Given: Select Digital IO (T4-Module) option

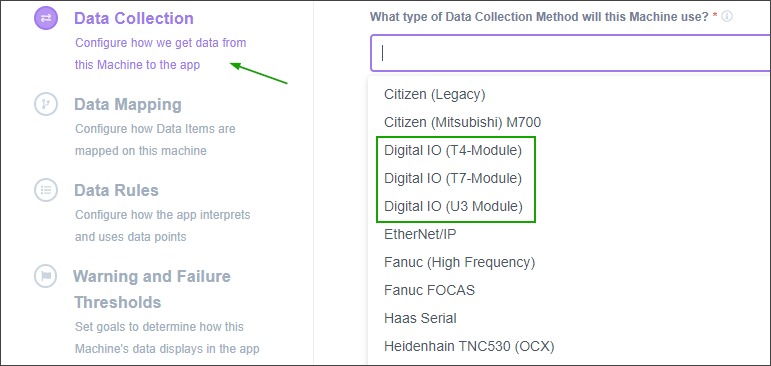Looking at the screenshot, I should [x=569, y=150].
